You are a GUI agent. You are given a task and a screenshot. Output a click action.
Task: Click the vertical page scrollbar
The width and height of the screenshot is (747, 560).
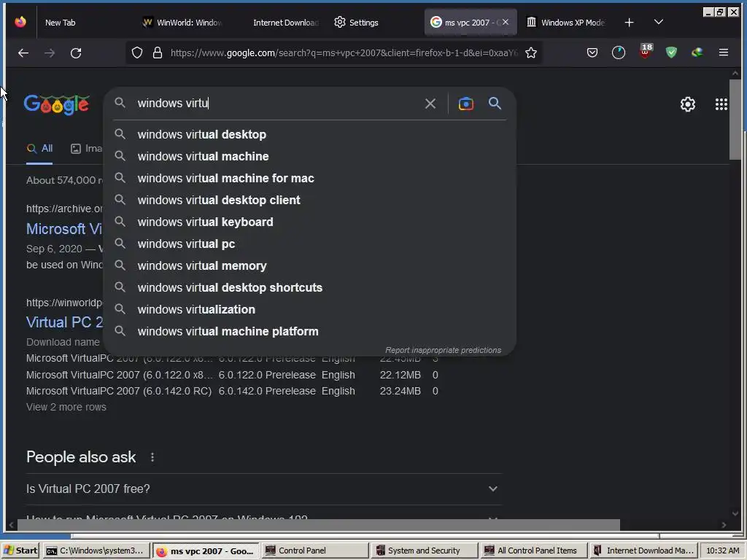point(735,120)
